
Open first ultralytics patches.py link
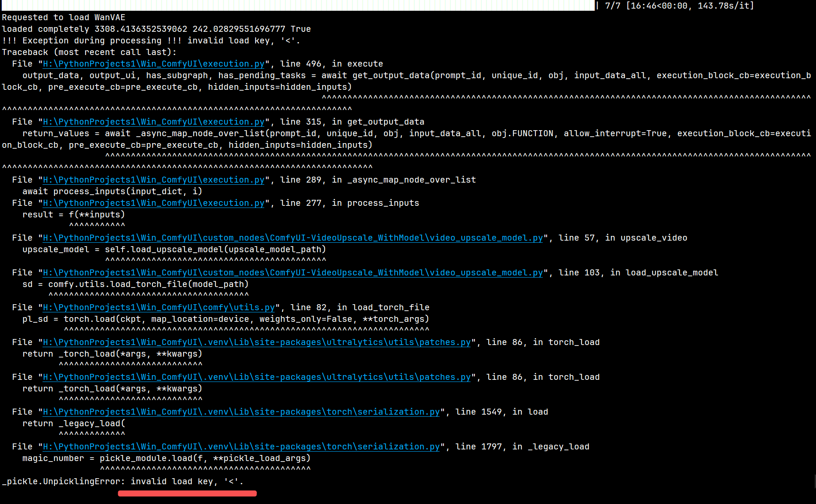tap(256, 342)
